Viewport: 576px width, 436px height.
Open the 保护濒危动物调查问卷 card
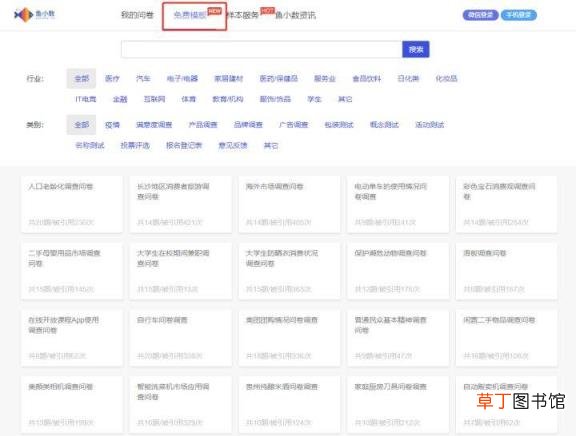(x=398, y=271)
